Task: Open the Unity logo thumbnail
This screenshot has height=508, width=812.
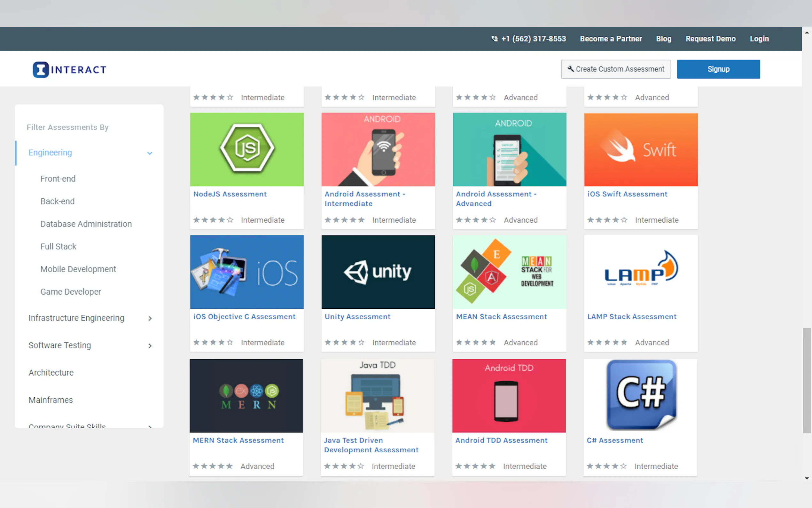Action: pyautogui.click(x=378, y=272)
